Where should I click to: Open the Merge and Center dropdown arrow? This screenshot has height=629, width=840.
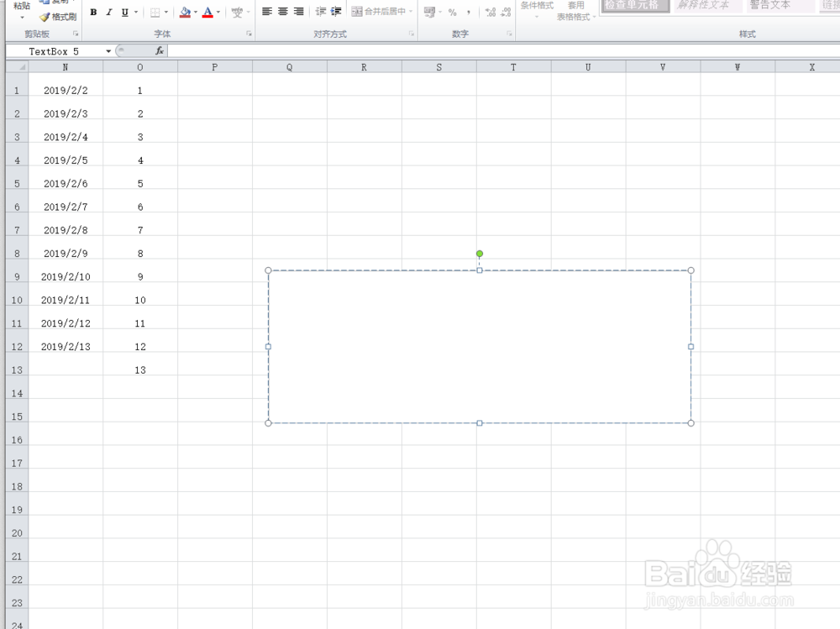pyautogui.click(x=411, y=11)
